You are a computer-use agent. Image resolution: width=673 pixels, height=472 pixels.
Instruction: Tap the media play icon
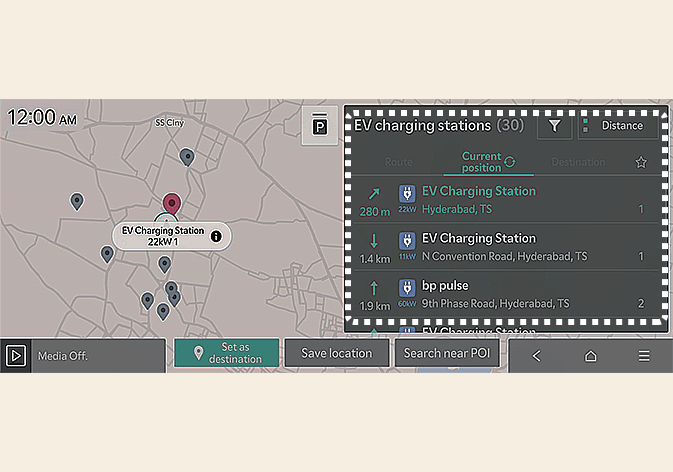tap(16, 355)
